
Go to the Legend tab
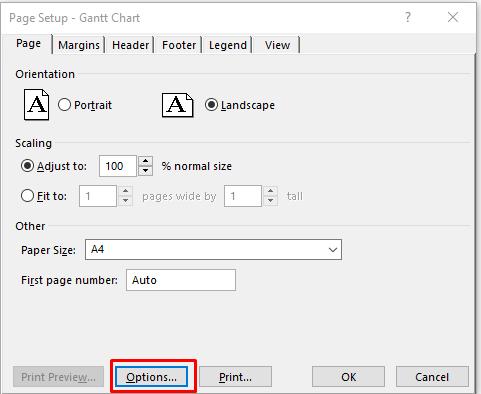click(x=228, y=45)
